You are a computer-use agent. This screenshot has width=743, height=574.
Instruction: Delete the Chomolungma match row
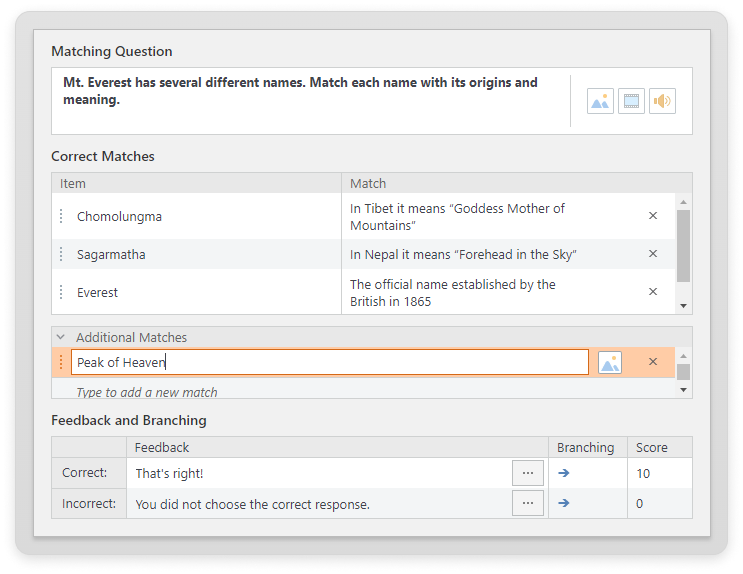click(653, 216)
